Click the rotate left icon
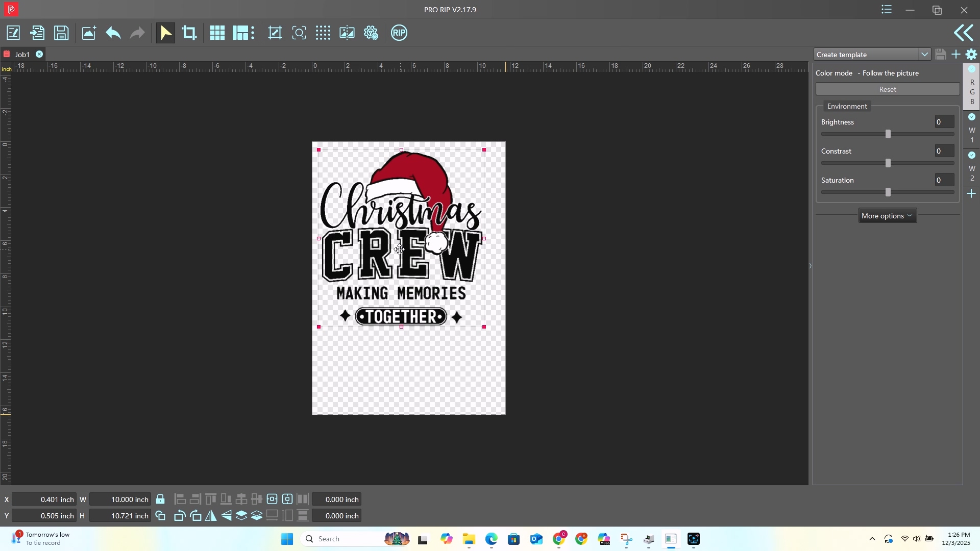This screenshot has height=551, width=980. pos(179,516)
